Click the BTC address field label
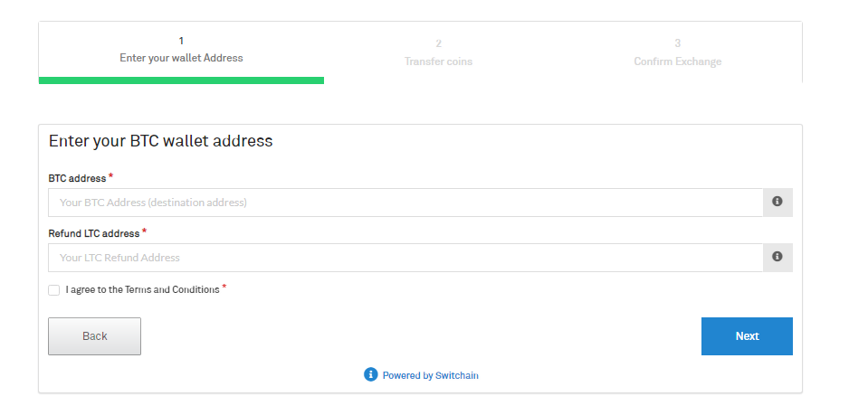Viewport: 868px width, 415px height. 77,178
